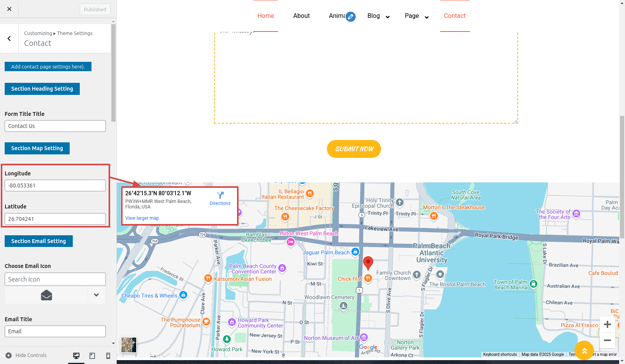The image size is (625, 364).
Task: Switch to mobile preview device icon
Action: pyautogui.click(x=108, y=355)
